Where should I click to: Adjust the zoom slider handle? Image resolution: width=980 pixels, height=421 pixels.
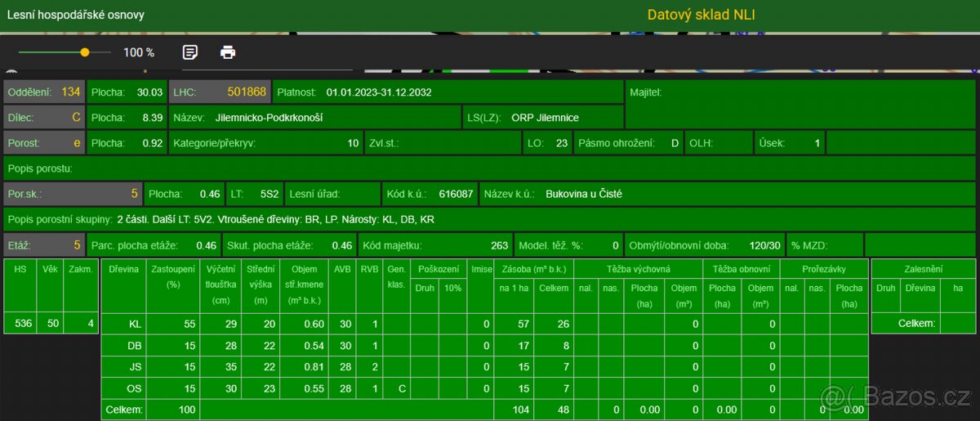pos(85,52)
